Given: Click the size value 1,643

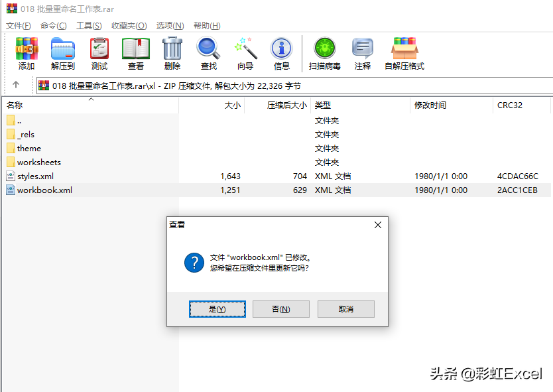Looking at the screenshot, I should pos(230,176).
